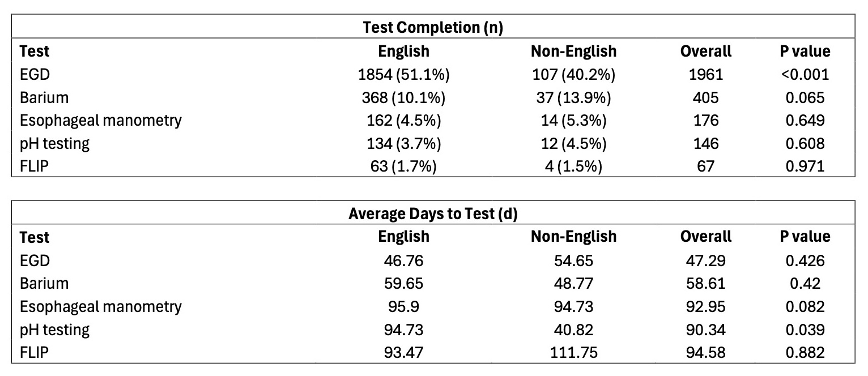Click the Non-English value 37 (13.9%)
This screenshot has height=376, width=868.
point(573,97)
